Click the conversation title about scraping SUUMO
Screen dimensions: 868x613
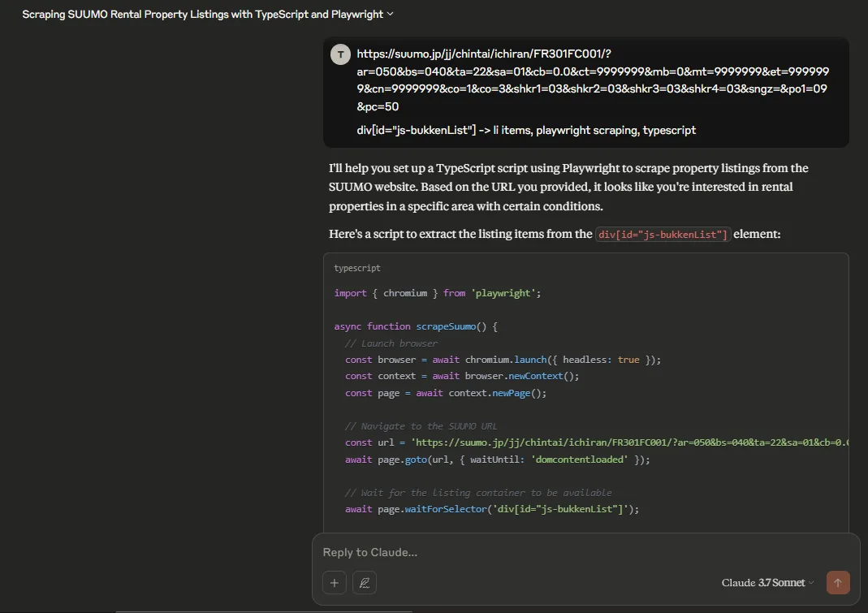[x=202, y=14]
